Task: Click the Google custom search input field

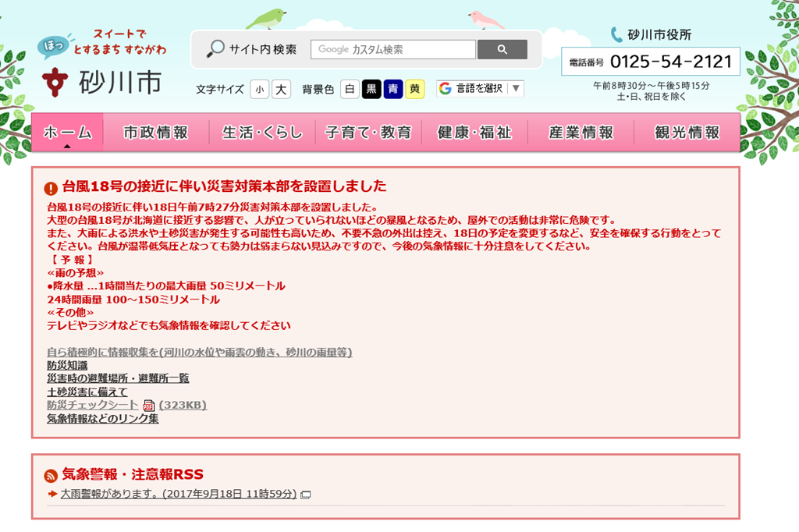Action: [x=393, y=49]
